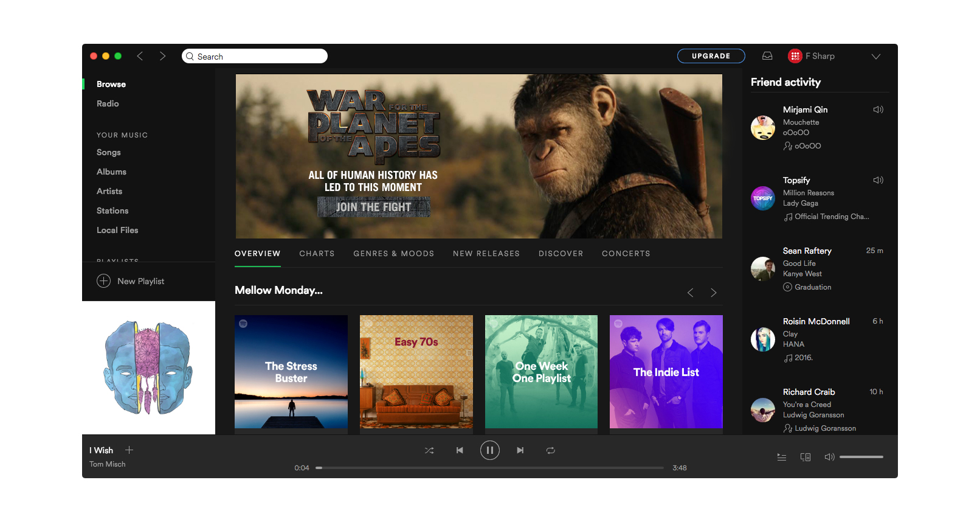This screenshot has height=522, width=980.
Task: Toggle shuffle playback
Action: pos(429,450)
